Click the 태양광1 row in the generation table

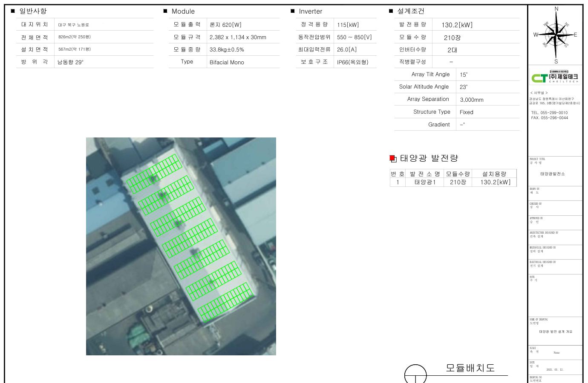tap(425, 182)
